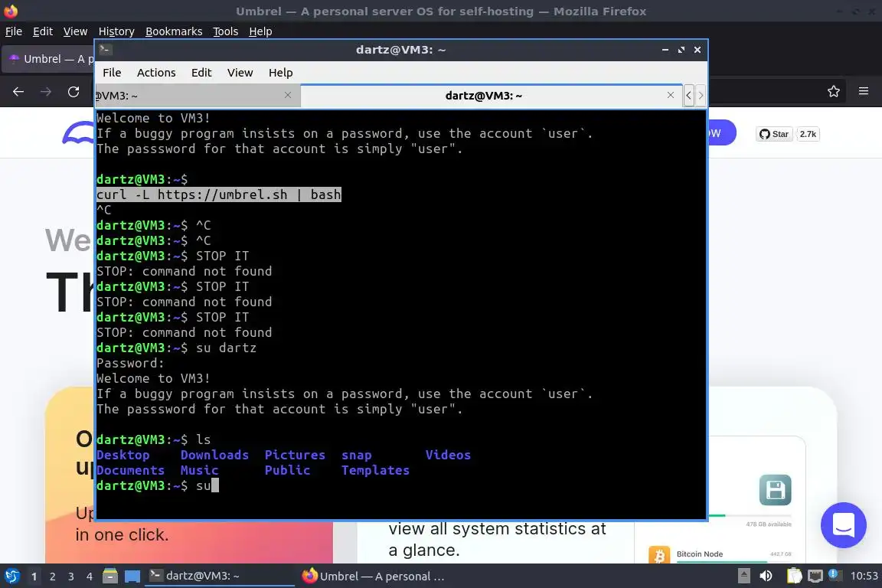Click the network display tray icon
Image resolution: width=882 pixels, height=588 pixels.
tap(815, 577)
